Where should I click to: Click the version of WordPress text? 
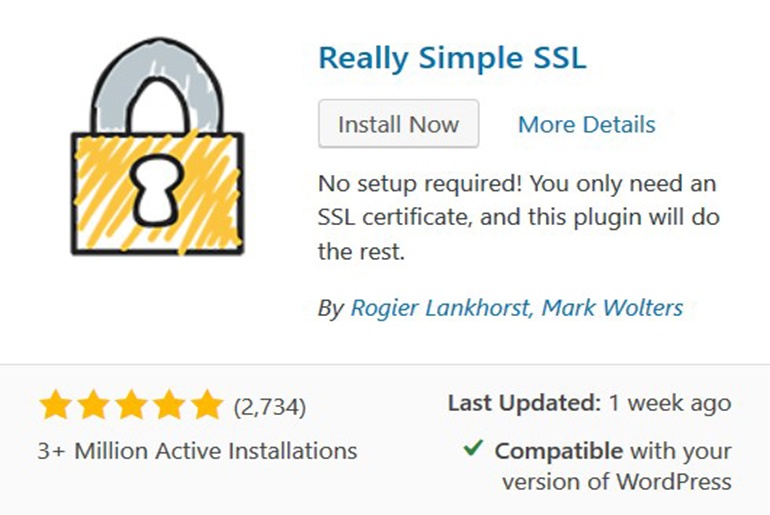pos(617,482)
